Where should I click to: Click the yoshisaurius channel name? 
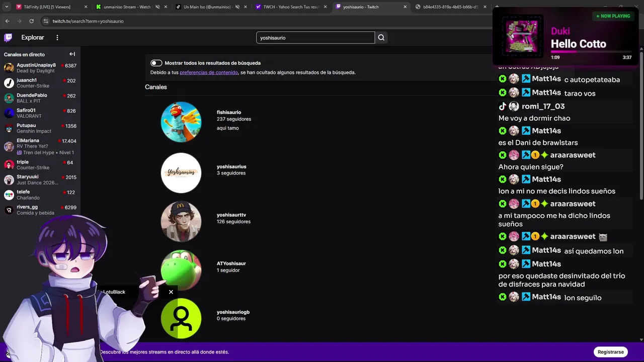[231, 166]
